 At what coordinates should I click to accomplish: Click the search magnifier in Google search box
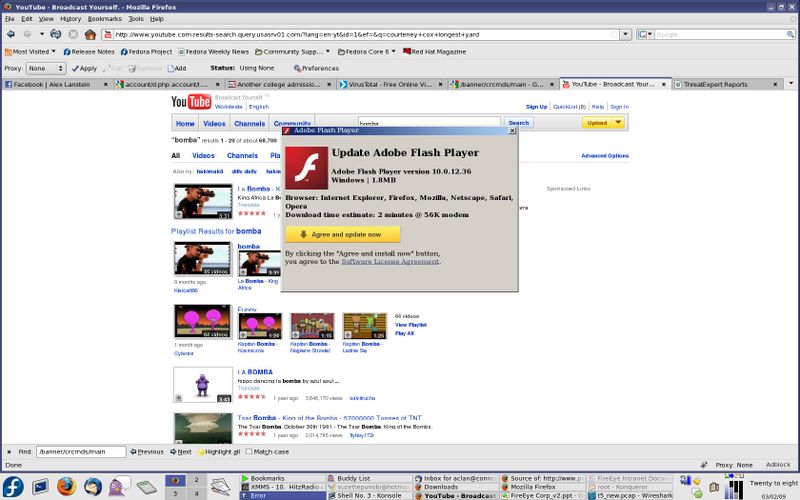790,35
